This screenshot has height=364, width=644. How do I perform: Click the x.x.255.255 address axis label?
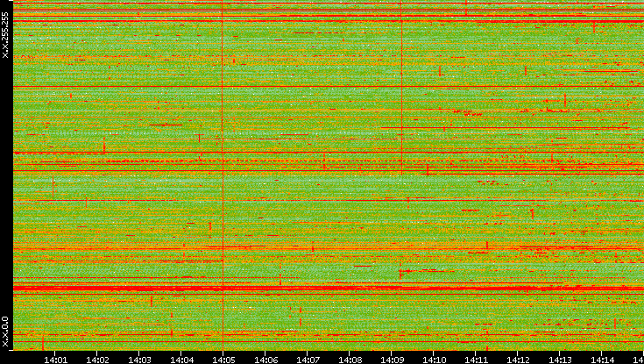coord(5,35)
